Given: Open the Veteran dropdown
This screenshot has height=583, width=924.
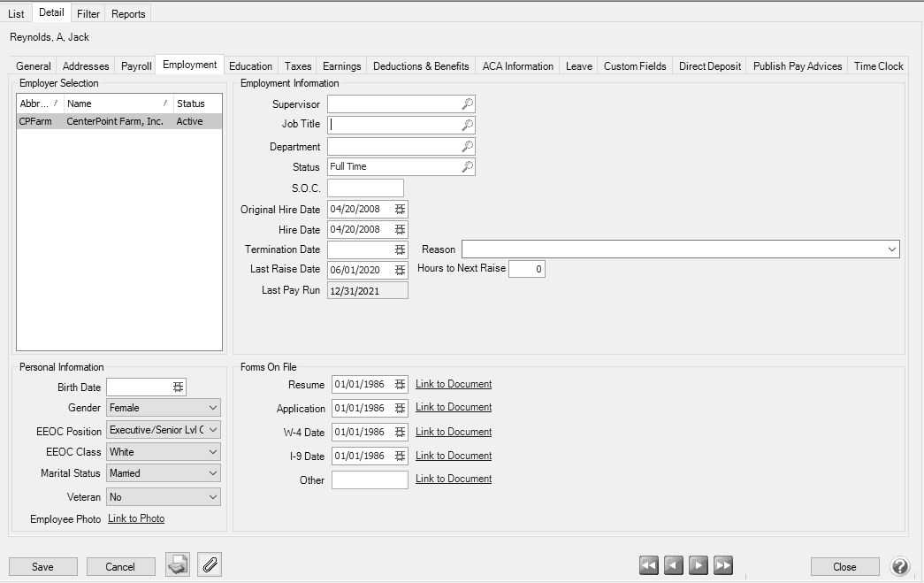Looking at the screenshot, I should tap(211, 497).
